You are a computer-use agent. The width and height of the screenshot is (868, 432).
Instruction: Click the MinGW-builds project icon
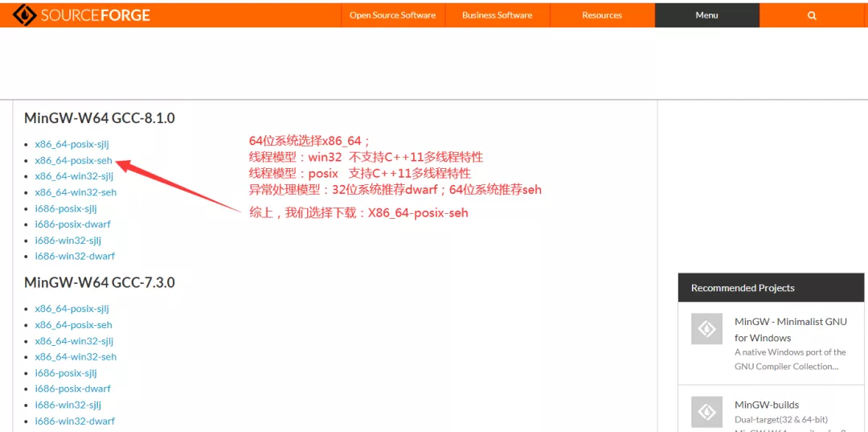[x=707, y=412]
